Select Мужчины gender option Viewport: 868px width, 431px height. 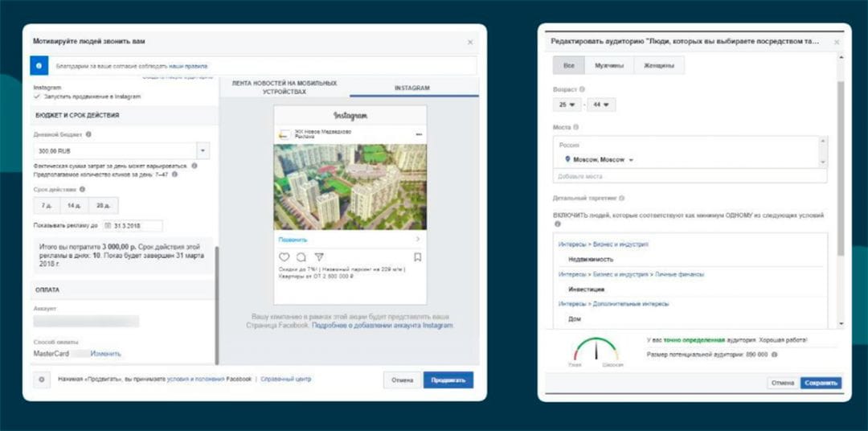[609, 65]
